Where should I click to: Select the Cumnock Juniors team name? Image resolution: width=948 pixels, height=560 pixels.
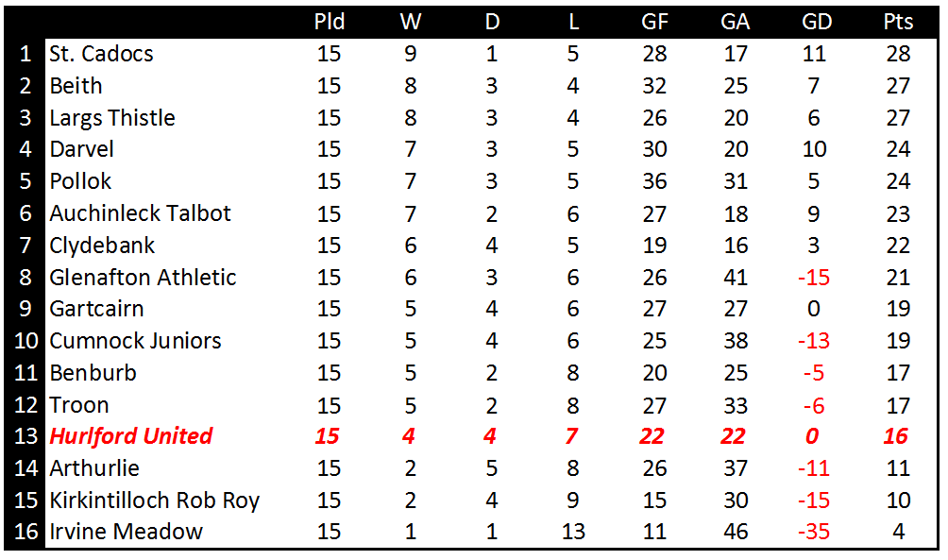(135, 341)
